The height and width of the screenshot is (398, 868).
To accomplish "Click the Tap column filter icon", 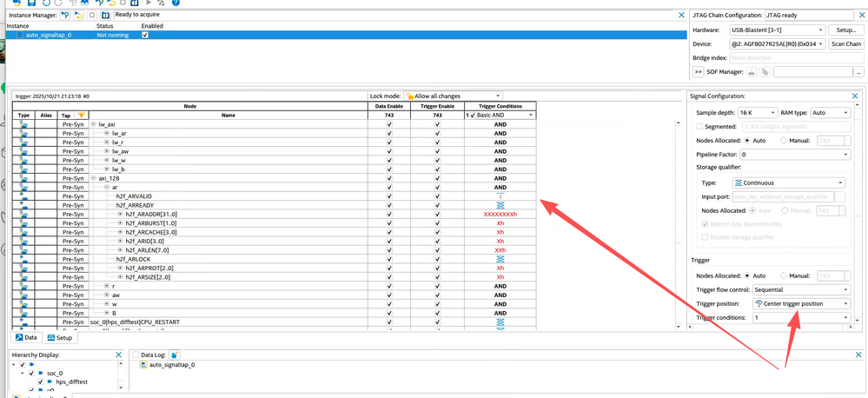I will point(81,115).
